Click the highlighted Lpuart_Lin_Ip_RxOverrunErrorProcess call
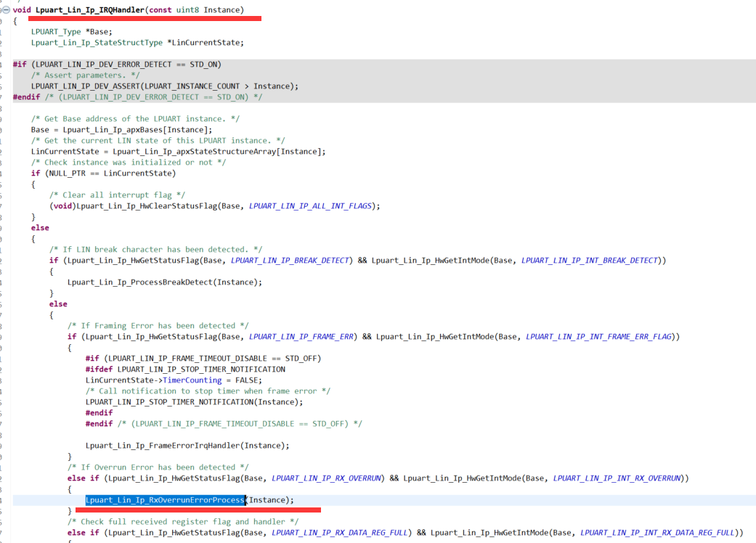756x543 pixels. tap(165, 500)
